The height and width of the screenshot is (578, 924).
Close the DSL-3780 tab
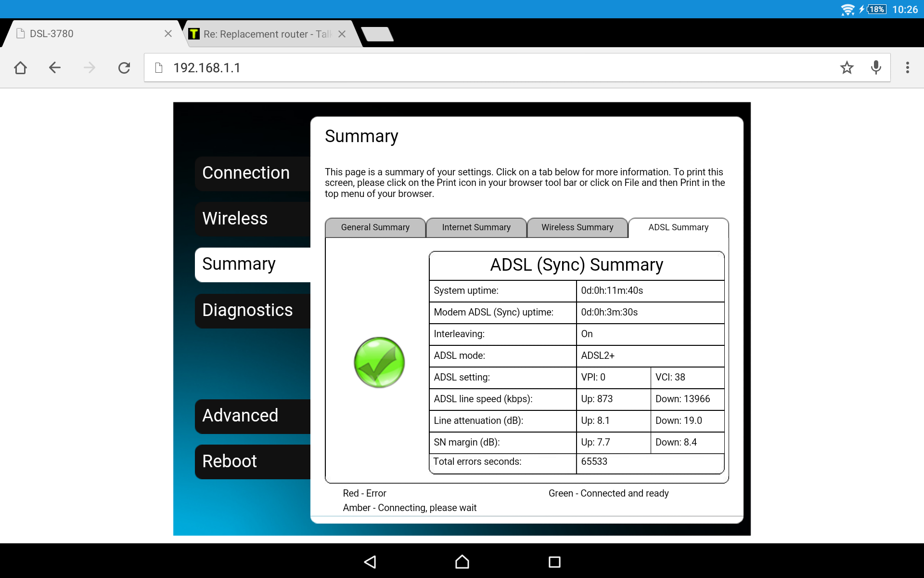pyautogui.click(x=168, y=34)
